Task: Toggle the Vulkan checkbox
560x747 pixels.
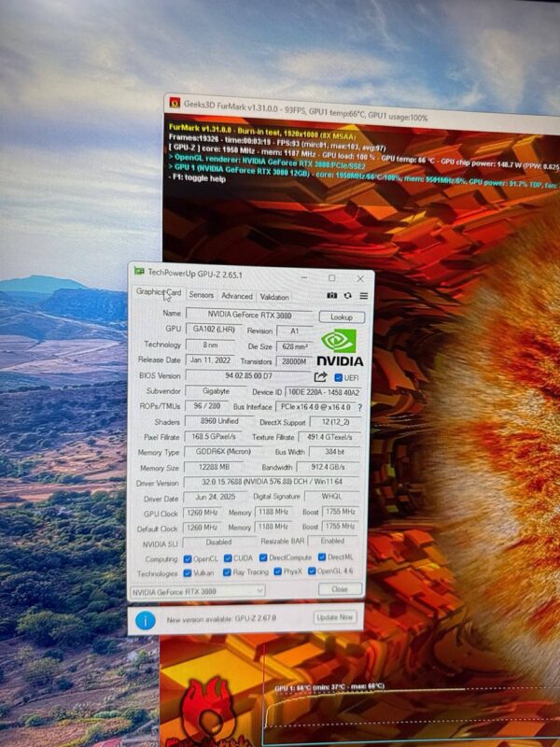Action: point(188,573)
